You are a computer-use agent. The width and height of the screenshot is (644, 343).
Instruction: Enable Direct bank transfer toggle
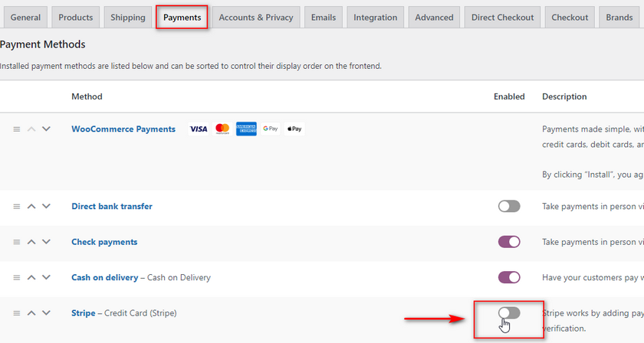pos(509,206)
